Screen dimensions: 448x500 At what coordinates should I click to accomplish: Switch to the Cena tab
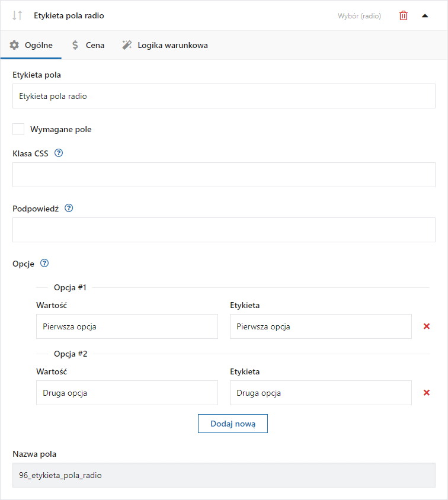click(88, 45)
